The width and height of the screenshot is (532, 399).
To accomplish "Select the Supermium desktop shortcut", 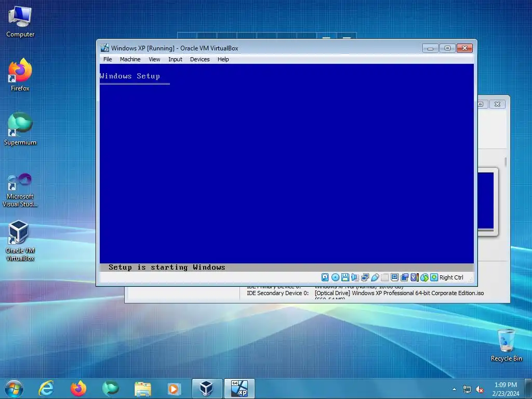I will [x=20, y=129].
